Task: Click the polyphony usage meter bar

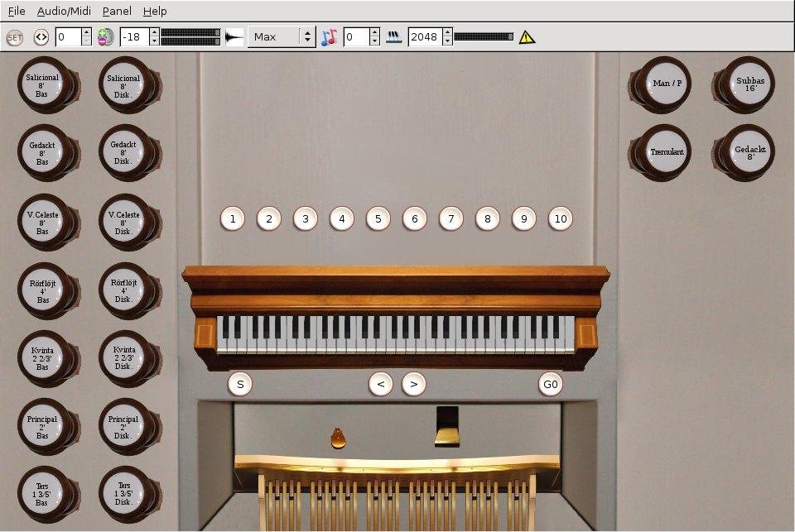Action: [484, 37]
